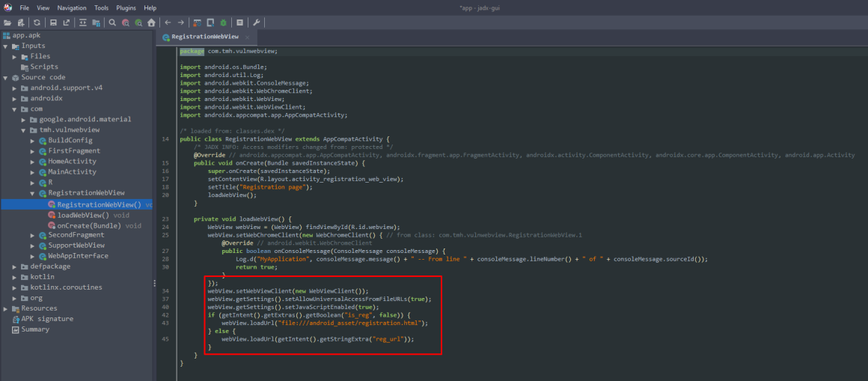The image size is (868, 381).
Task: Toggle Sync with editor toolbar icon
Action: tap(83, 22)
